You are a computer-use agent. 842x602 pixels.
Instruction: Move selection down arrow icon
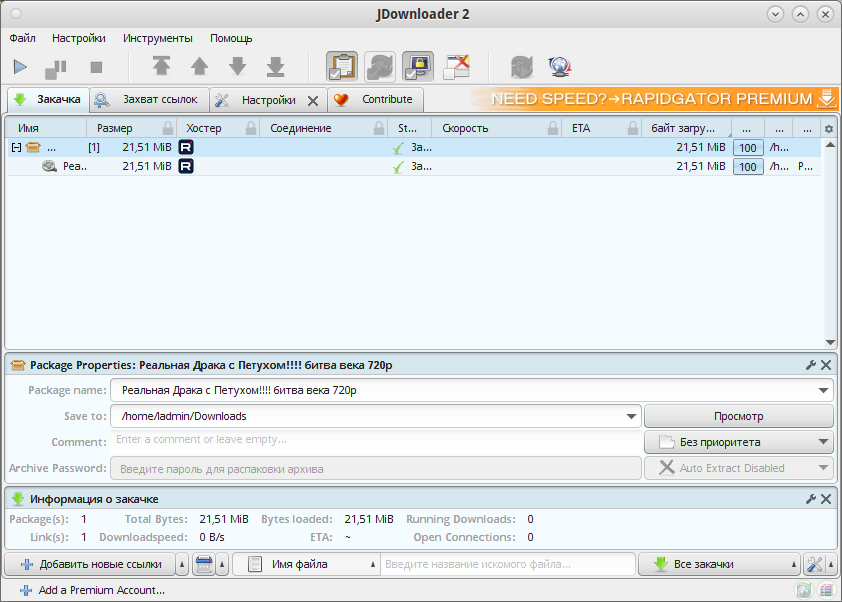[x=237, y=66]
